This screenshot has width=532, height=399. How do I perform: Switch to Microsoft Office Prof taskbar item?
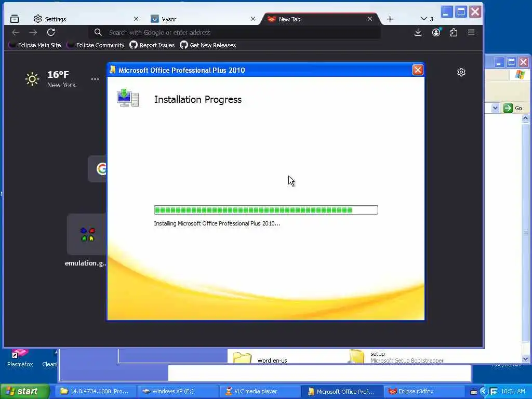(342, 391)
